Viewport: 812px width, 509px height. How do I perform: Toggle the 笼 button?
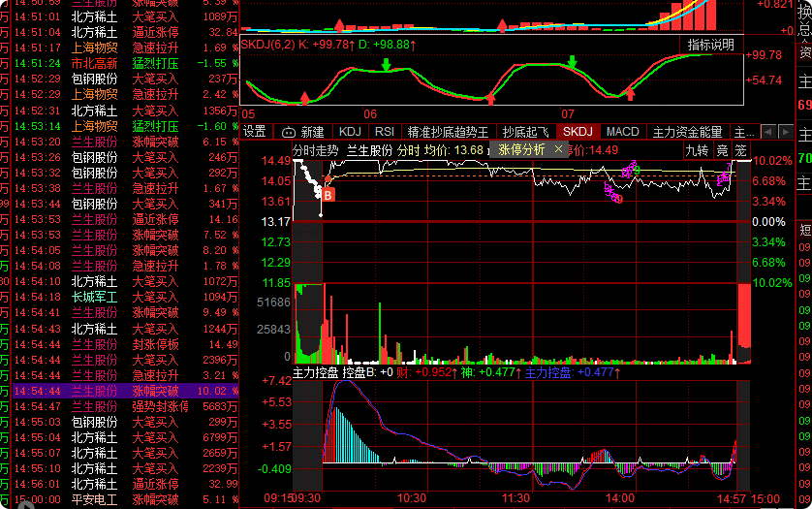point(741,150)
